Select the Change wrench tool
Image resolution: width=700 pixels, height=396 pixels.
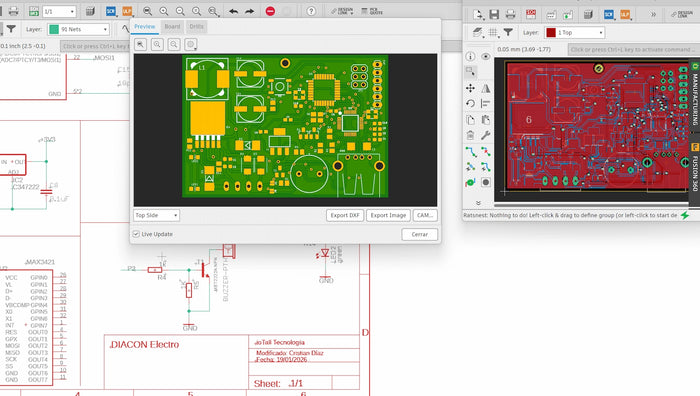(486, 135)
